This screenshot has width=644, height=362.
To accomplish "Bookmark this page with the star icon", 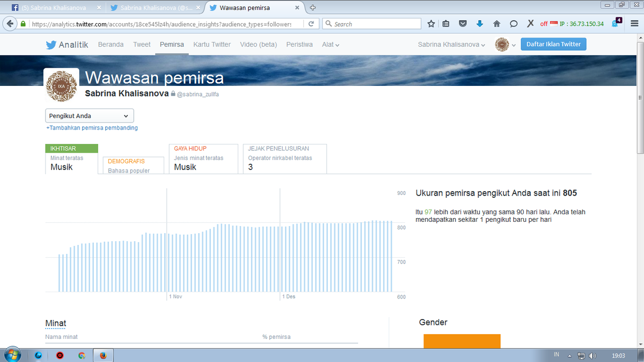I will tap(431, 24).
